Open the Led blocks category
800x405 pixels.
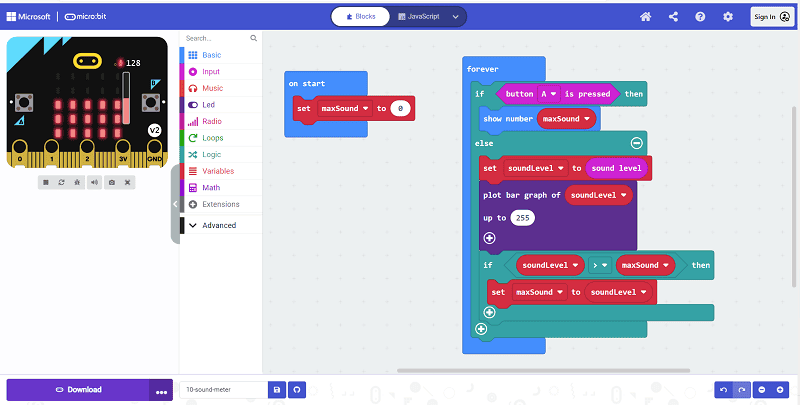[x=221, y=105]
